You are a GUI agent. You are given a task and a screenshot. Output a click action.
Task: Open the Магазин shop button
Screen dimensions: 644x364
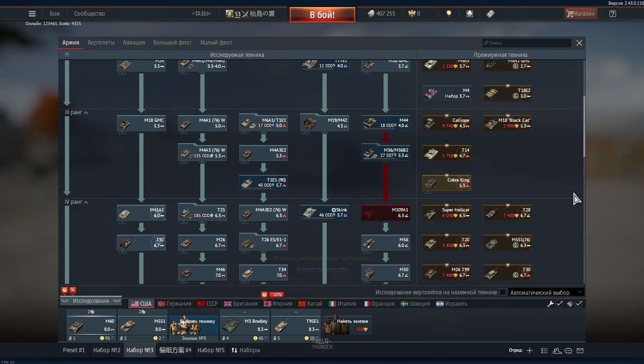coord(581,14)
